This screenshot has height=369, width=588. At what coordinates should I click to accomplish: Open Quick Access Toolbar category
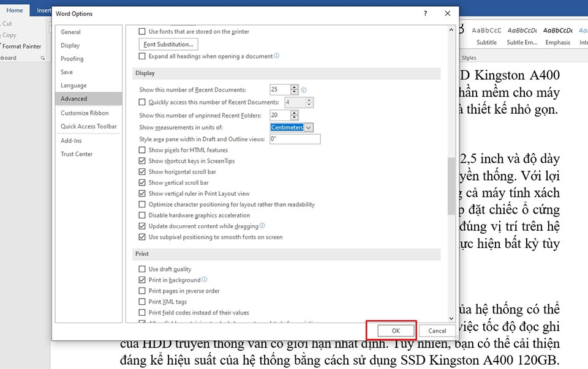pos(88,126)
